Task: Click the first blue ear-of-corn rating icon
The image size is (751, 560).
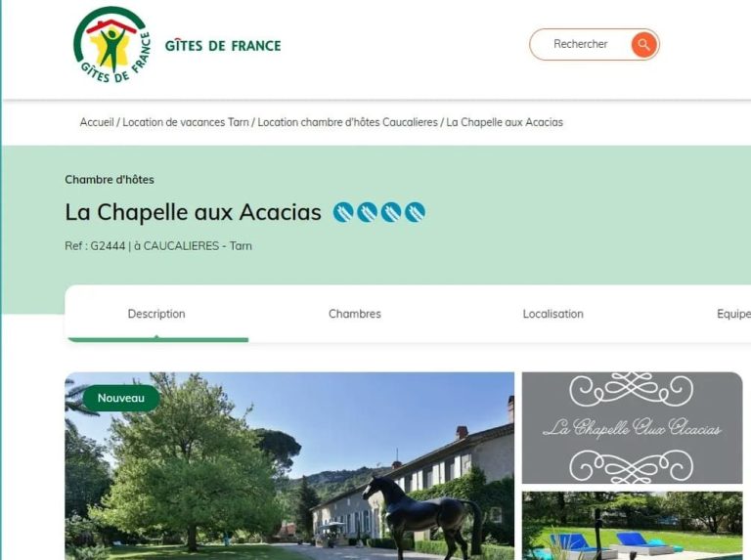Action: point(343,212)
